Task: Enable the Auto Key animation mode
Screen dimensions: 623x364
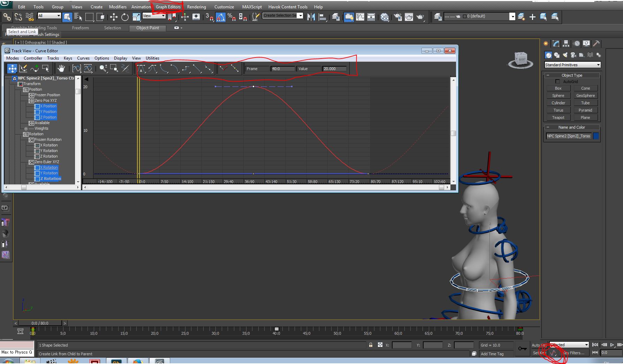Action: (x=538, y=345)
